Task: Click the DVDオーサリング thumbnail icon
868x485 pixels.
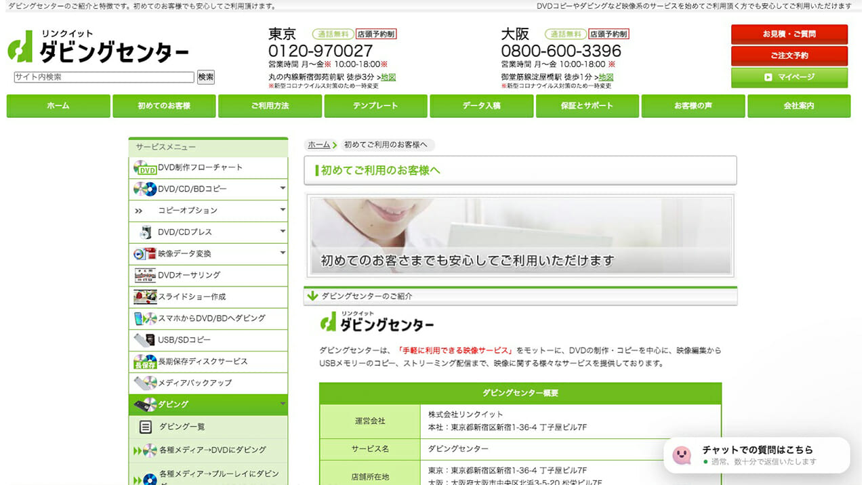Action: 144,275
